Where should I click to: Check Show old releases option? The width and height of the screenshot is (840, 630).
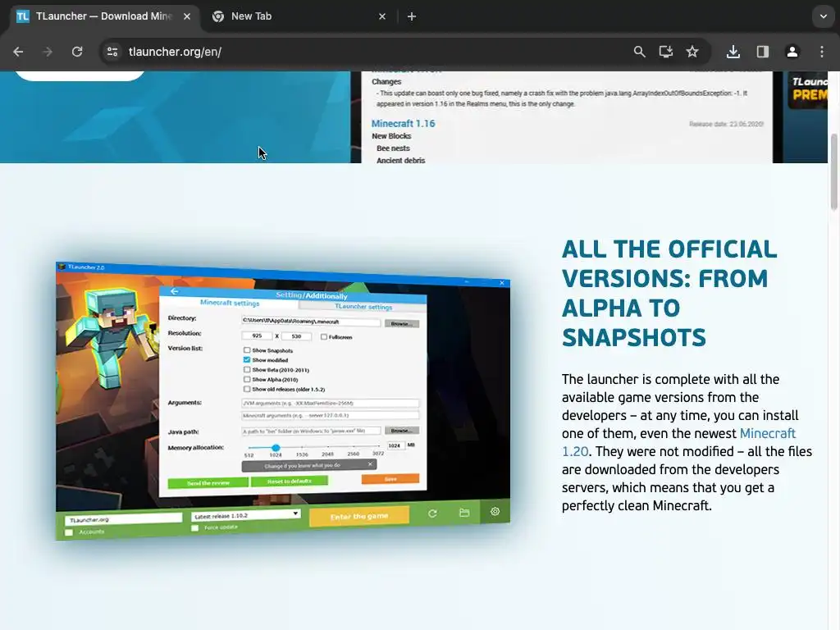(x=247, y=389)
